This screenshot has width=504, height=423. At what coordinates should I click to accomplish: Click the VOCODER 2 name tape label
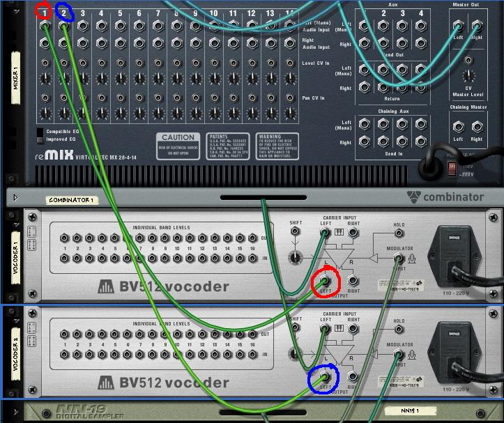click(x=15, y=354)
